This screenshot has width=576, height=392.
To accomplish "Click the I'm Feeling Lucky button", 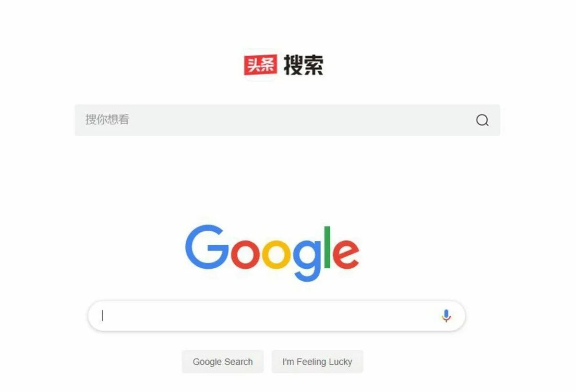I will [317, 362].
